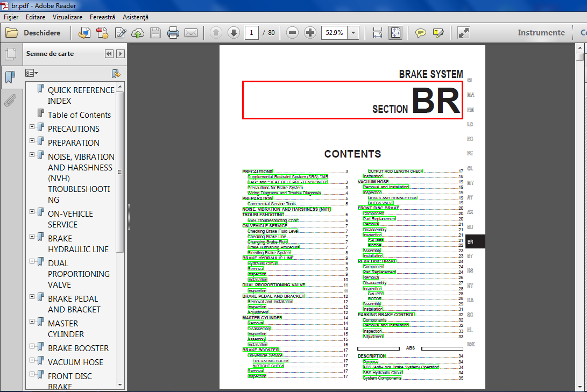Click the sign document pen icon
The width and height of the screenshot is (587, 392).
coord(120,33)
